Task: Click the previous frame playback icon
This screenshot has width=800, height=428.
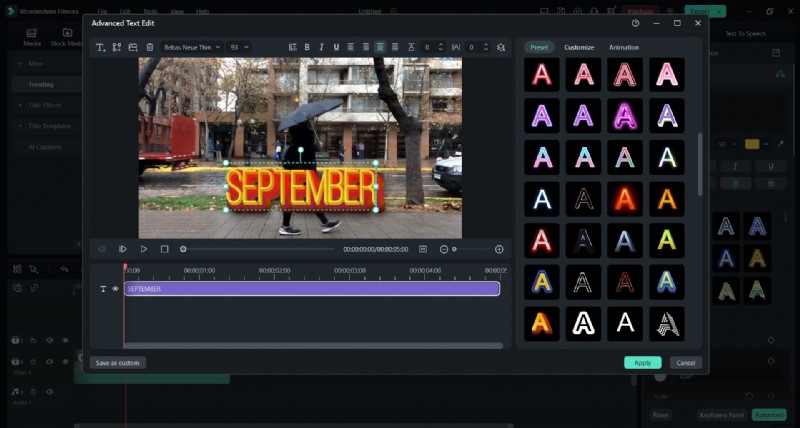Action: 102,249
